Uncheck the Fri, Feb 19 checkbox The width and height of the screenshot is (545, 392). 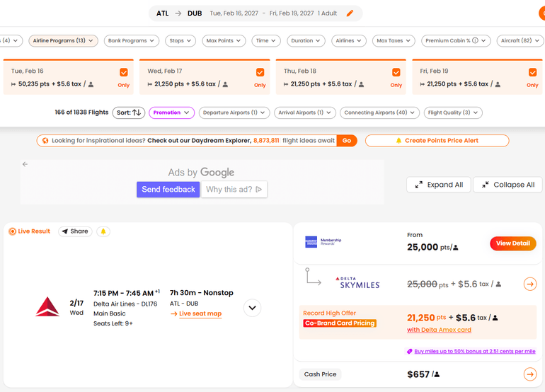click(x=532, y=72)
